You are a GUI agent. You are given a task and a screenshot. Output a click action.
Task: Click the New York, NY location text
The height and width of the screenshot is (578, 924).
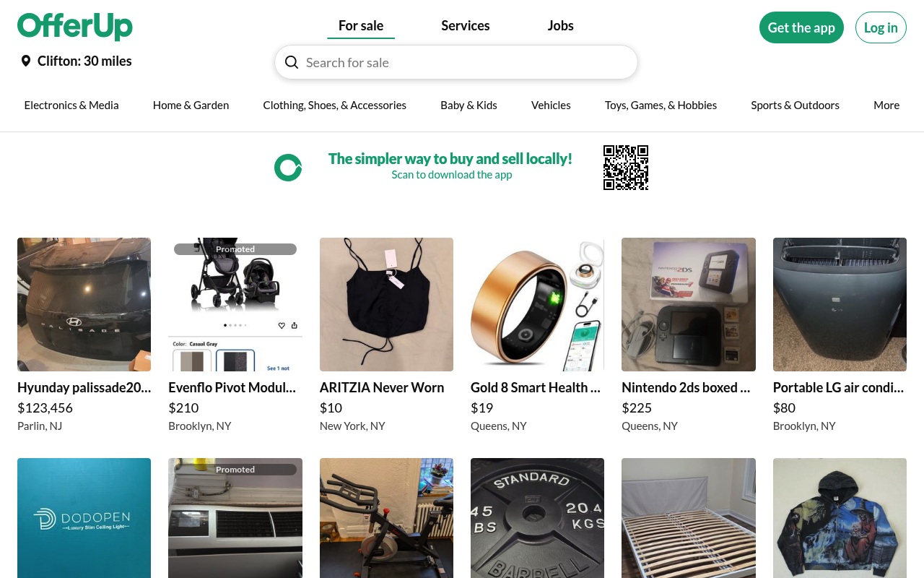[x=352, y=426]
